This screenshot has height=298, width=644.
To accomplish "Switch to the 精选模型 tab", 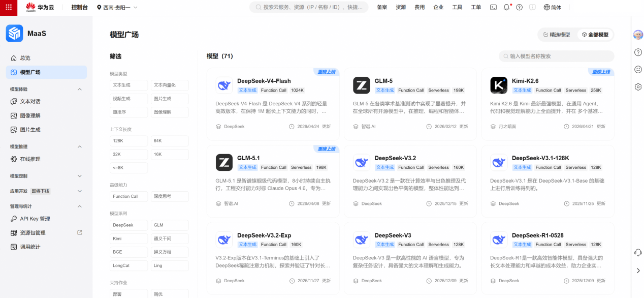I will [x=557, y=35].
